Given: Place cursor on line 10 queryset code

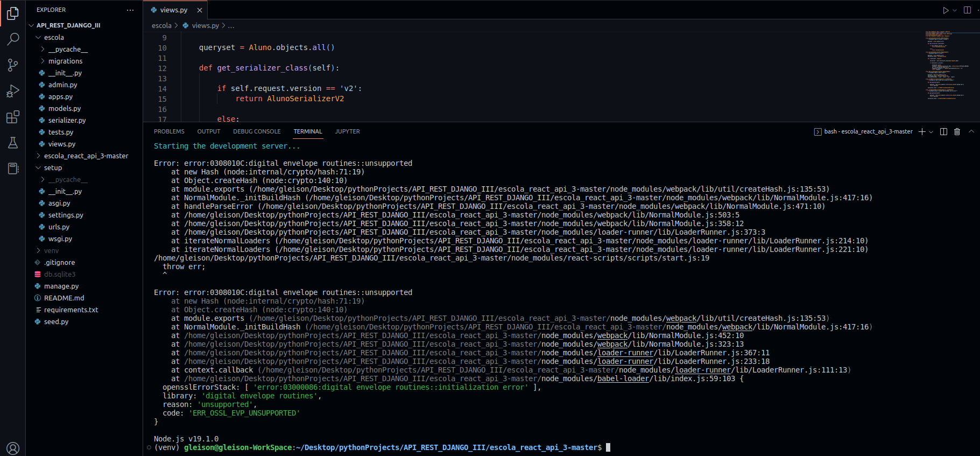Looking at the screenshot, I should pyautogui.click(x=266, y=47).
